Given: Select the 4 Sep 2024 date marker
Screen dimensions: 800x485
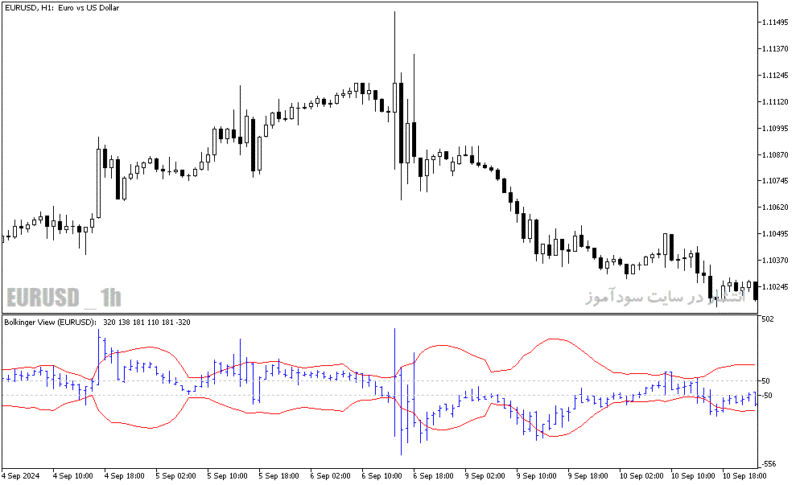Looking at the screenshot, I should coord(21,476).
